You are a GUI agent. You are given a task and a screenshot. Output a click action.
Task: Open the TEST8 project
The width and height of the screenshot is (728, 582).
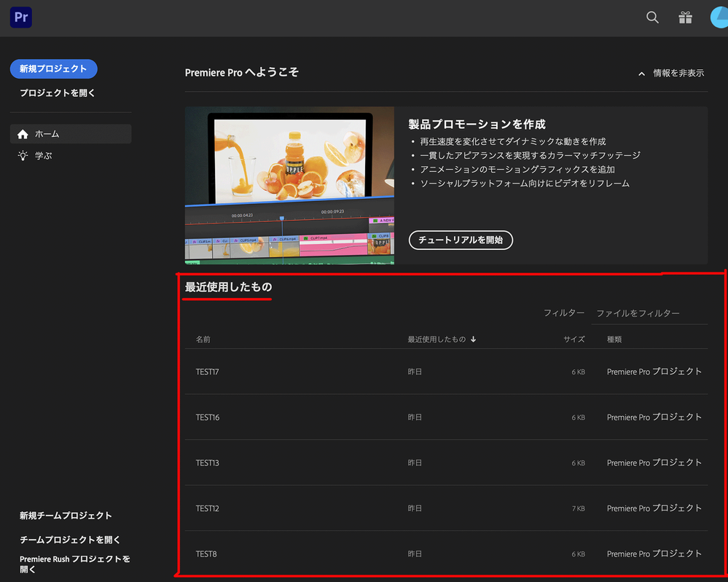pos(446,554)
